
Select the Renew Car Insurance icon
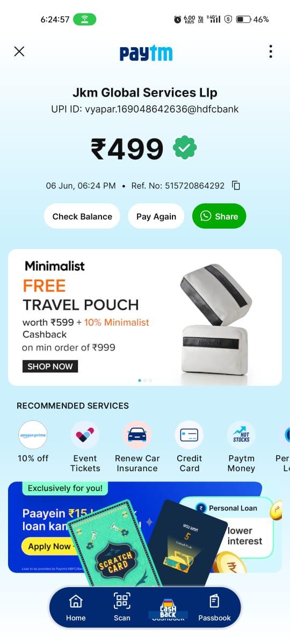pyautogui.click(x=137, y=435)
